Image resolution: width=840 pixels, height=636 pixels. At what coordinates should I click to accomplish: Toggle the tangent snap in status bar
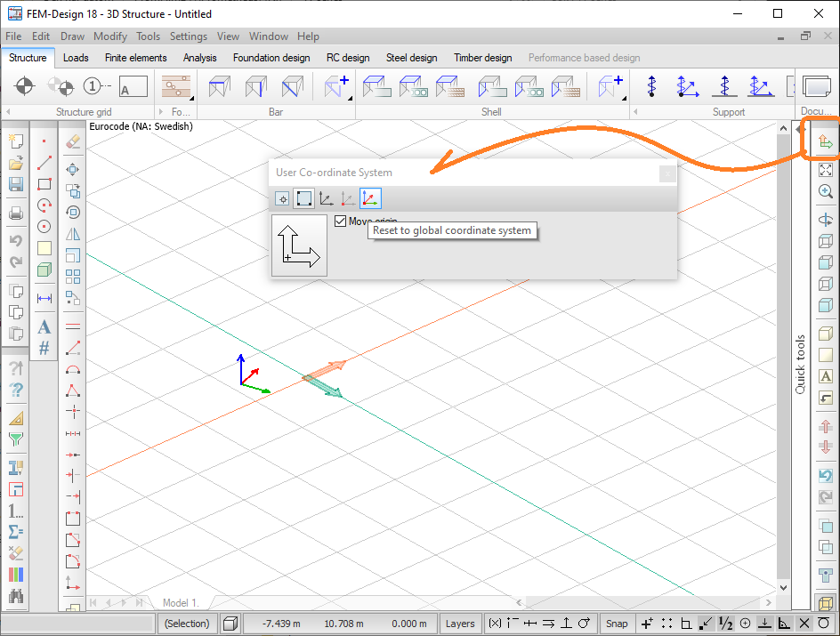pyautogui.click(x=823, y=624)
